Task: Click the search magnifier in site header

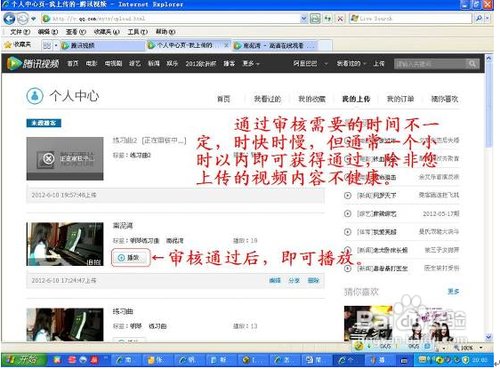Action: 472,63
